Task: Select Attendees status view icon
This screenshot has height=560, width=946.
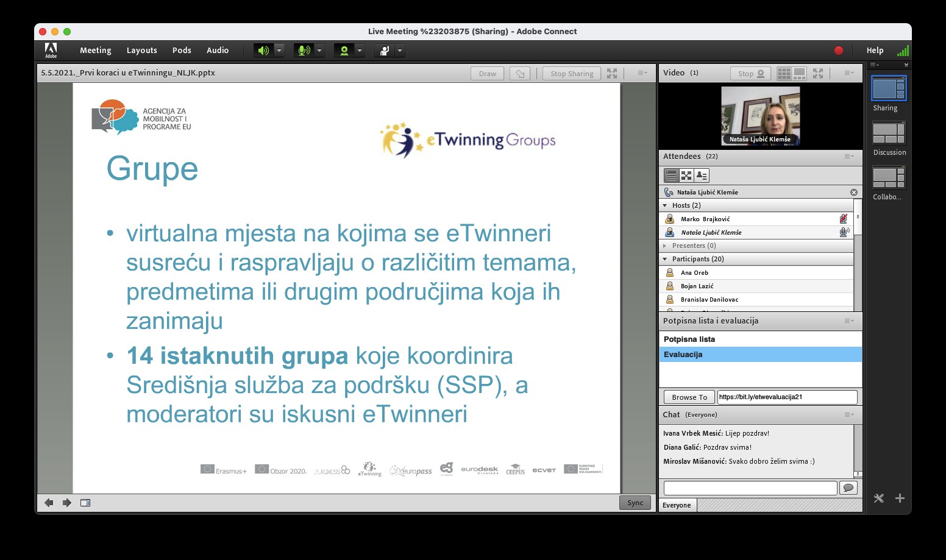Action: 702,175
